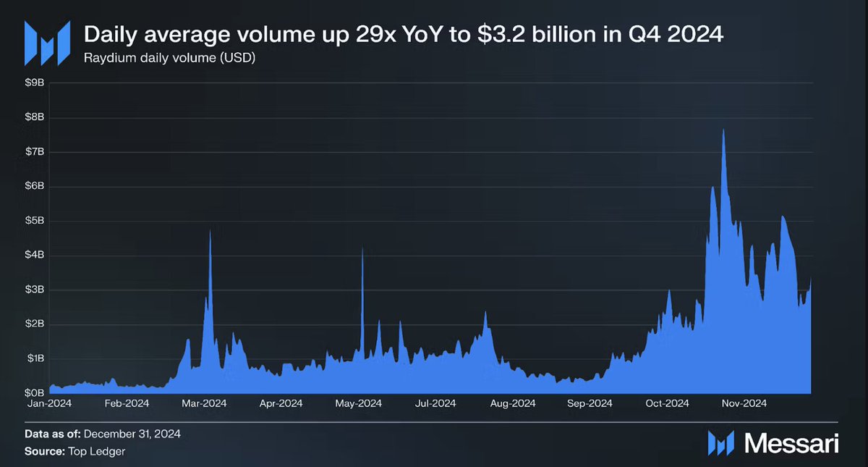The image size is (868, 467).
Task: Click the highest volume peak near $7.7B
Action: [723, 130]
